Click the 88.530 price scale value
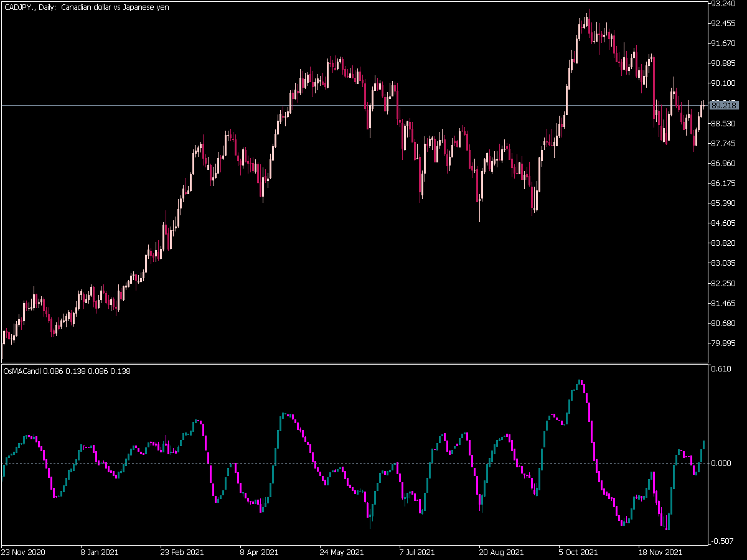 tap(723, 124)
